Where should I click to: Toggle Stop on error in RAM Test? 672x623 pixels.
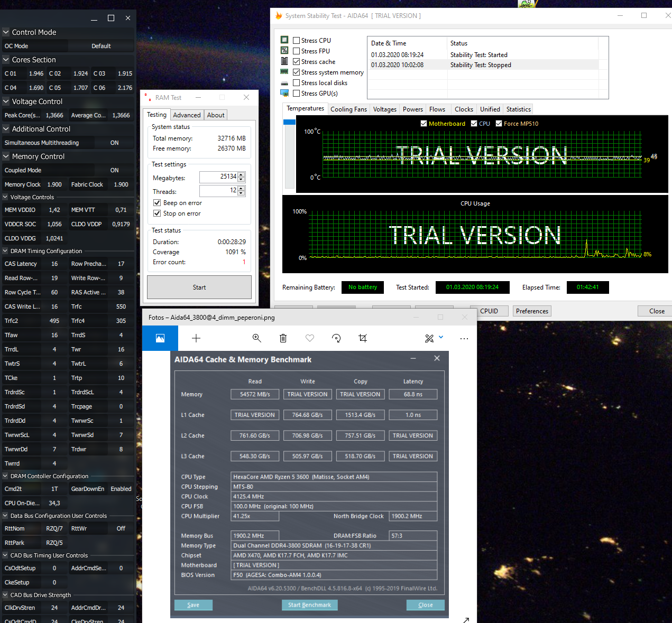(x=157, y=213)
